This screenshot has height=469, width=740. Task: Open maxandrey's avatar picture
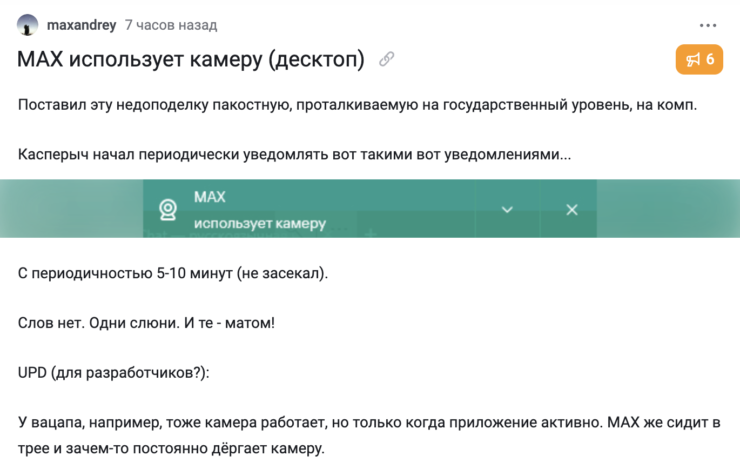[27, 25]
